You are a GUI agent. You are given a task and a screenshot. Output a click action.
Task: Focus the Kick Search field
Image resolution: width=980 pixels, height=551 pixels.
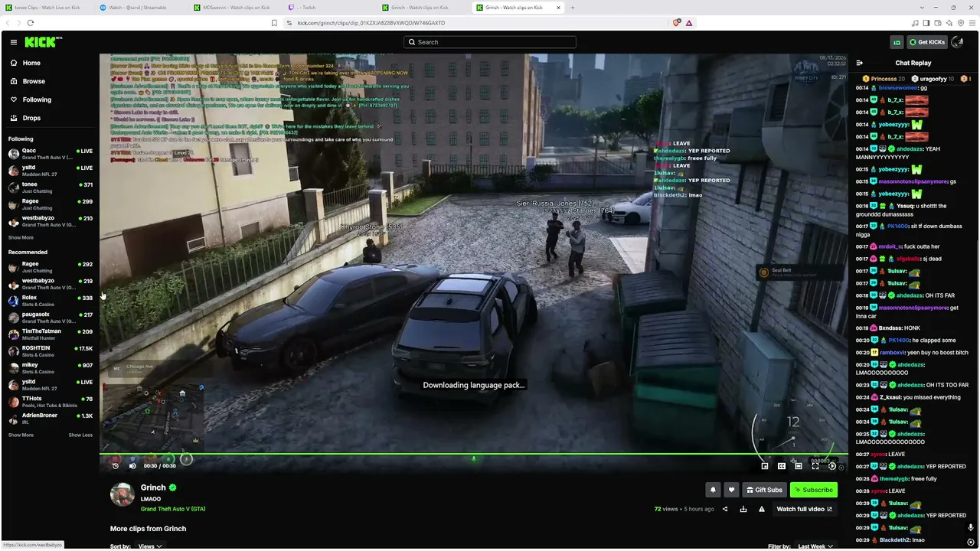coord(490,42)
